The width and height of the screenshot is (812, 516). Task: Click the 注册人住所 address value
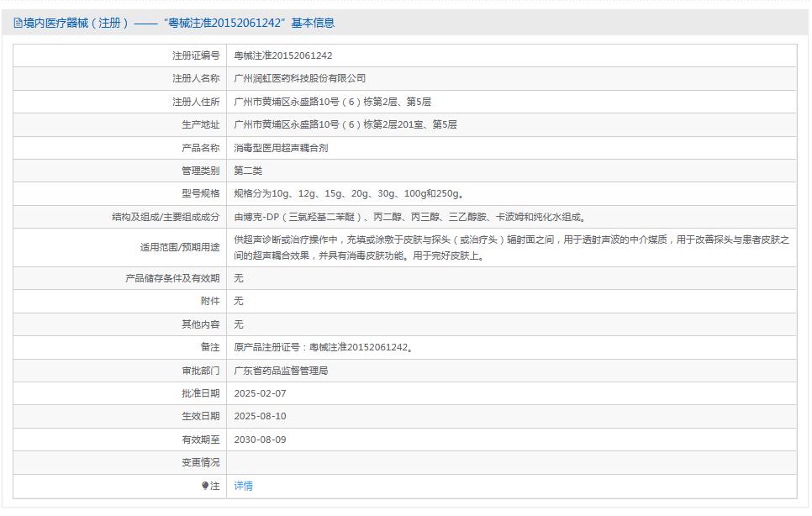pyautogui.click(x=332, y=102)
